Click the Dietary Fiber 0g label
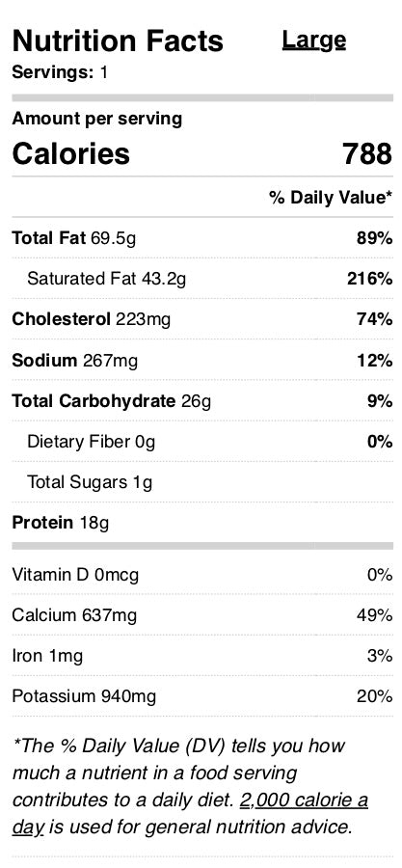This screenshot has height=868, width=402. (x=92, y=442)
